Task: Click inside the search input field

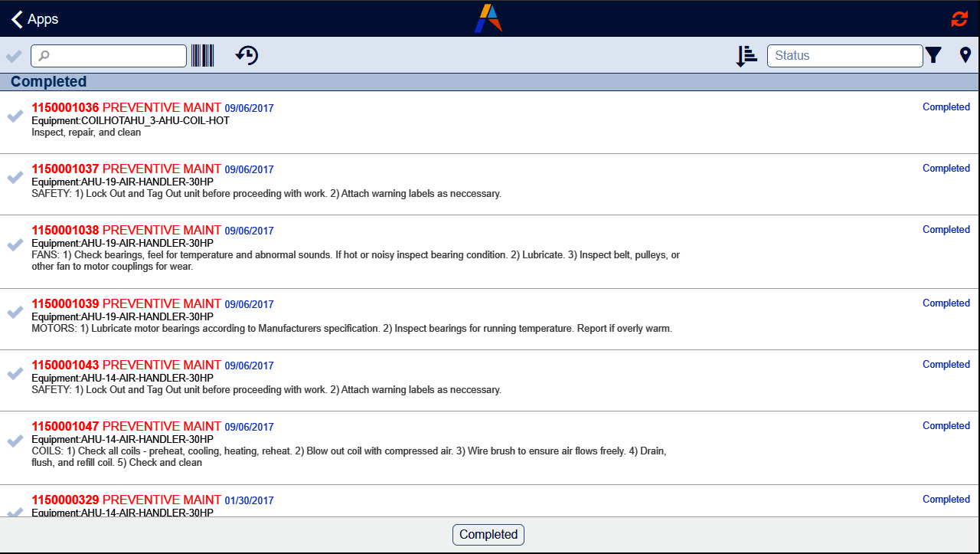Action: pyautogui.click(x=107, y=55)
